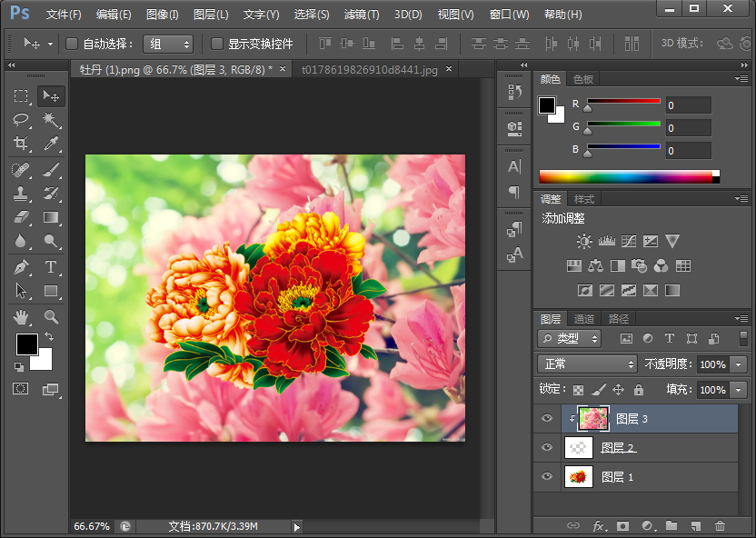Select the Eyedropper tool
756x538 pixels.
(51, 144)
